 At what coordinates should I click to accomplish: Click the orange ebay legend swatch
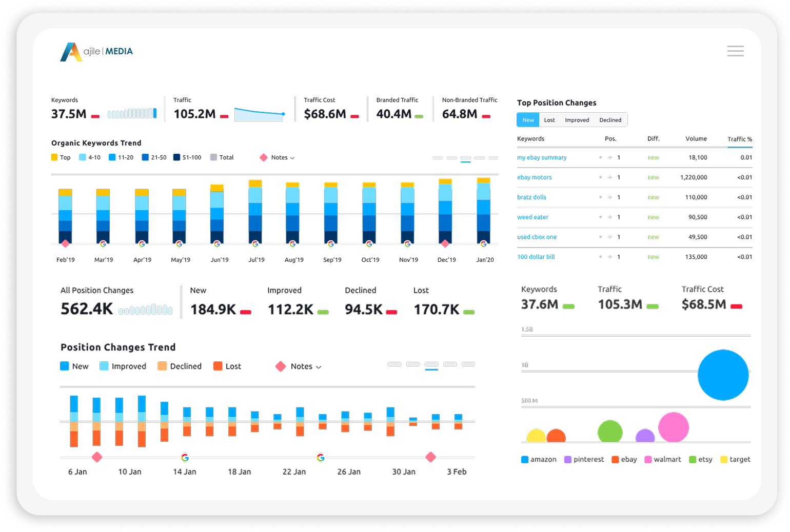tap(615, 459)
